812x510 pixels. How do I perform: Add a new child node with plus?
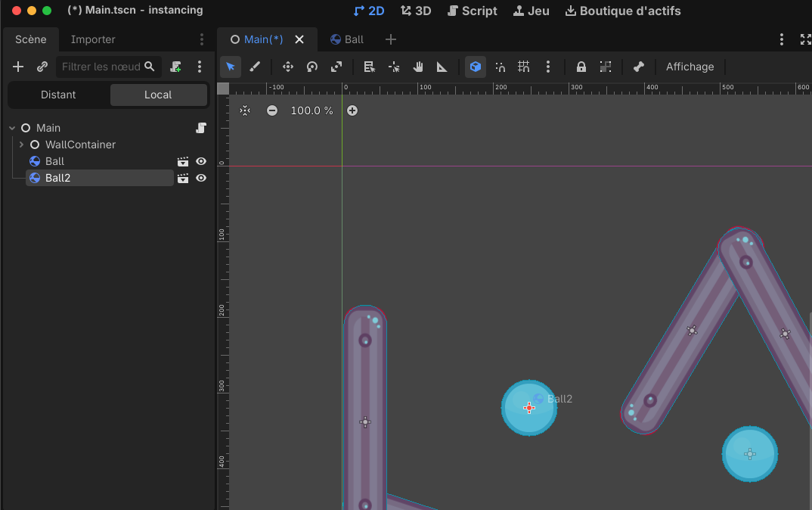(18, 67)
